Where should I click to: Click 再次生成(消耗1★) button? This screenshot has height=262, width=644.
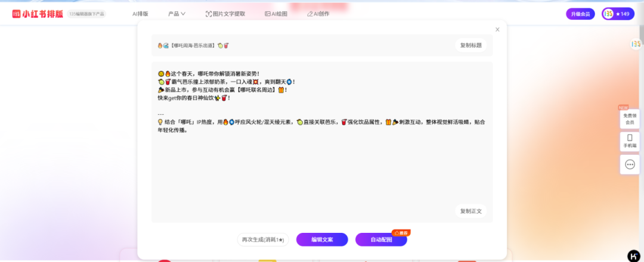click(263, 239)
